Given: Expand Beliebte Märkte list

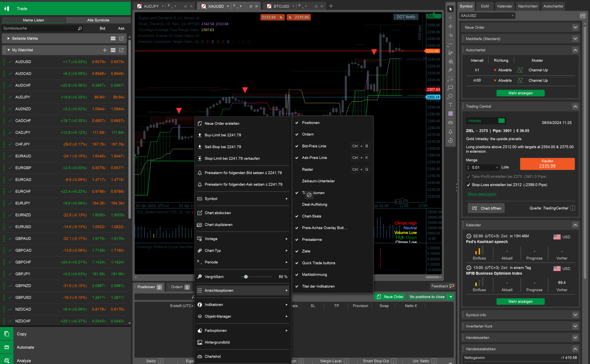Looking at the screenshot, I should 9,39.
